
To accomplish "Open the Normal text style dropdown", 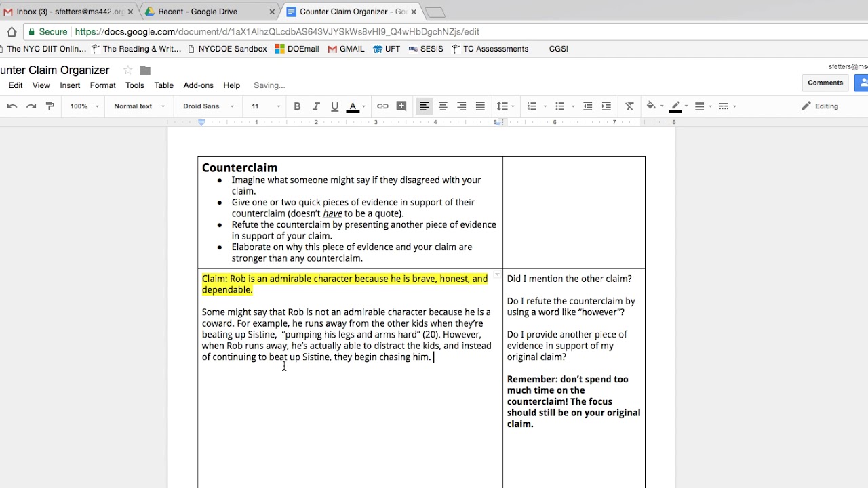I will [139, 106].
